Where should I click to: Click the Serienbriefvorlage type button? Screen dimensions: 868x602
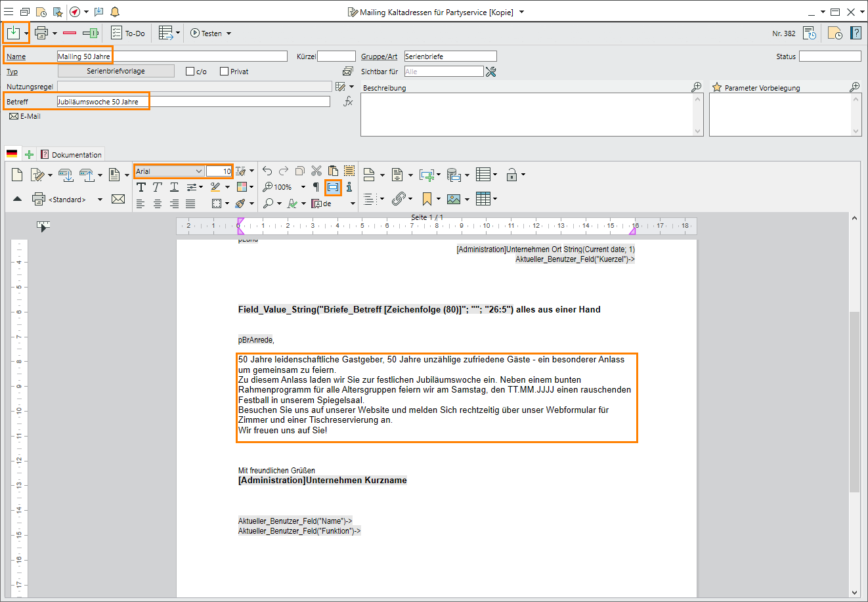(116, 71)
